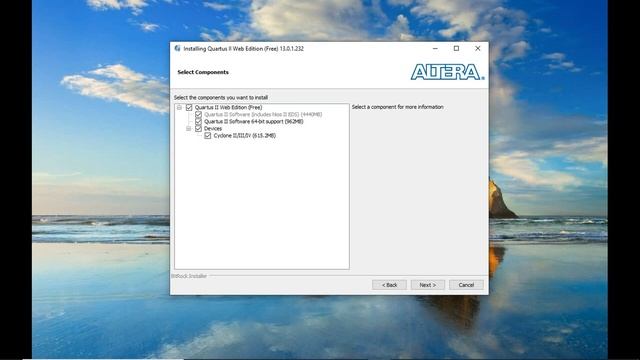
Task: Uncheck the Devices checkbox
Action: [x=198, y=129]
